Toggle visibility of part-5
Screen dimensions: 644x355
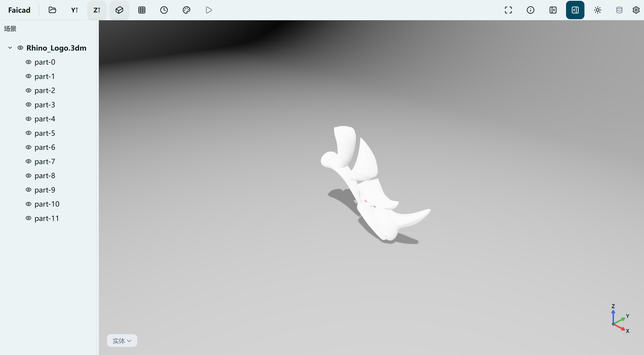point(28,133)
